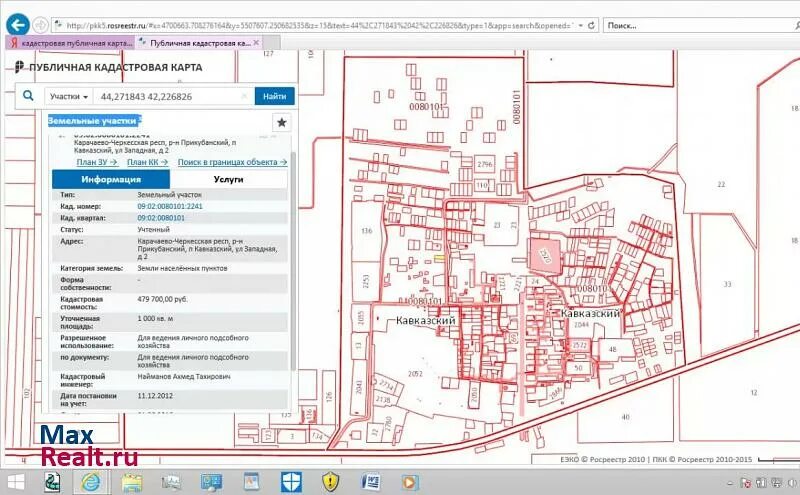Screen dimensions: 800x495
Task: Open the picture viewer icon in taskbar
Action: pos(251,482)
